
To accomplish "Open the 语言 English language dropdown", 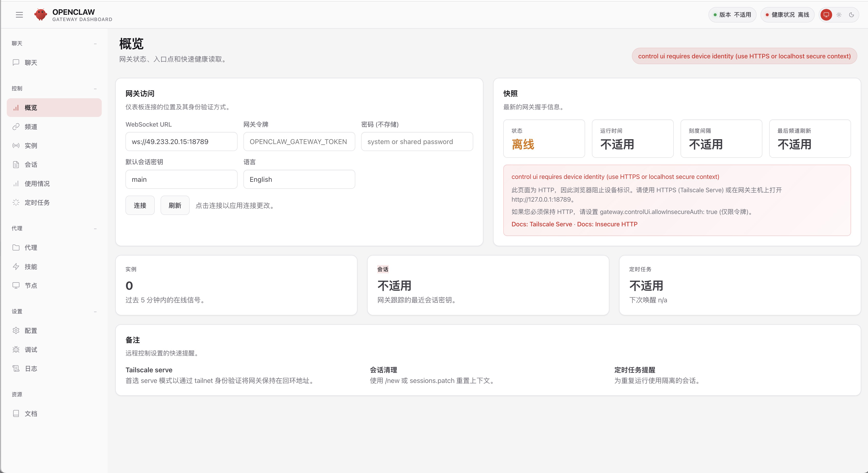I will (299, 179).
